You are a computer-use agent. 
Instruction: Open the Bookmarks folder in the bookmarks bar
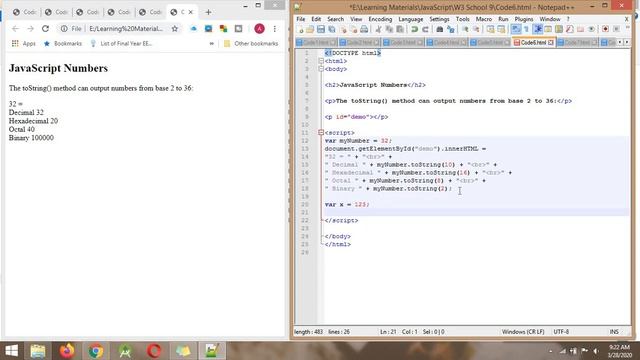coord(63,43)
